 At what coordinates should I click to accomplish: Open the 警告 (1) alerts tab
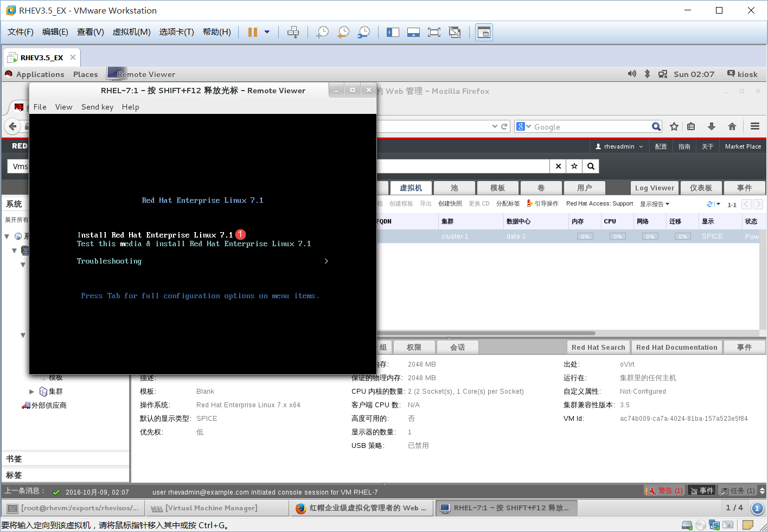664,491
